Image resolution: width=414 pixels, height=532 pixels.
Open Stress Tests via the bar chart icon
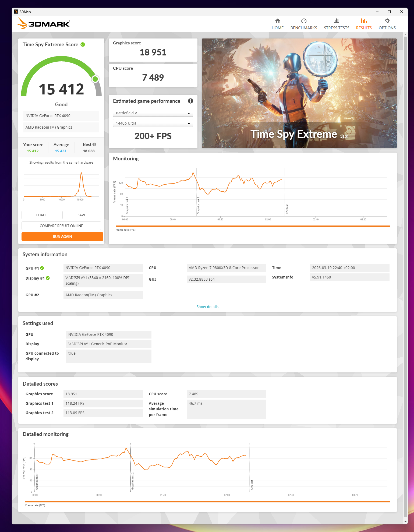tap(336, 21)
